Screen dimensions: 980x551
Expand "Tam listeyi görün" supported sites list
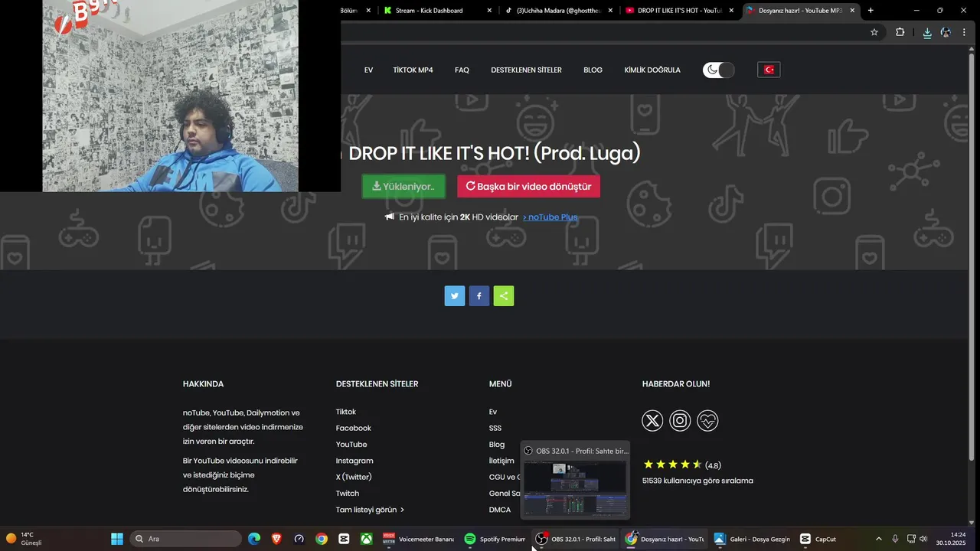(370, 510)
